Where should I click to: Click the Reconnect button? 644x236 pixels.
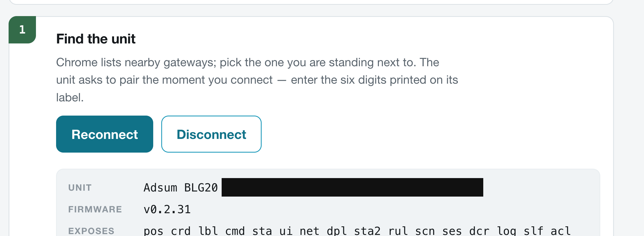105,134
